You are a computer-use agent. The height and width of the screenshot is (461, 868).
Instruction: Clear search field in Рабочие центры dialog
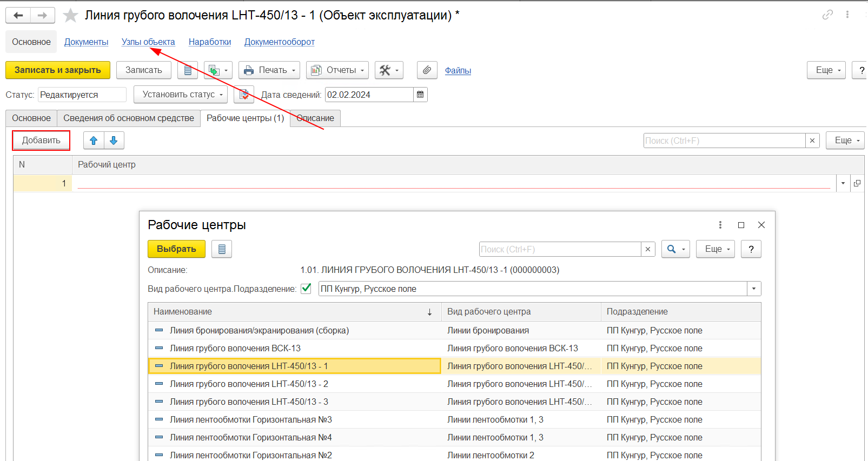[x=648, y=249]
